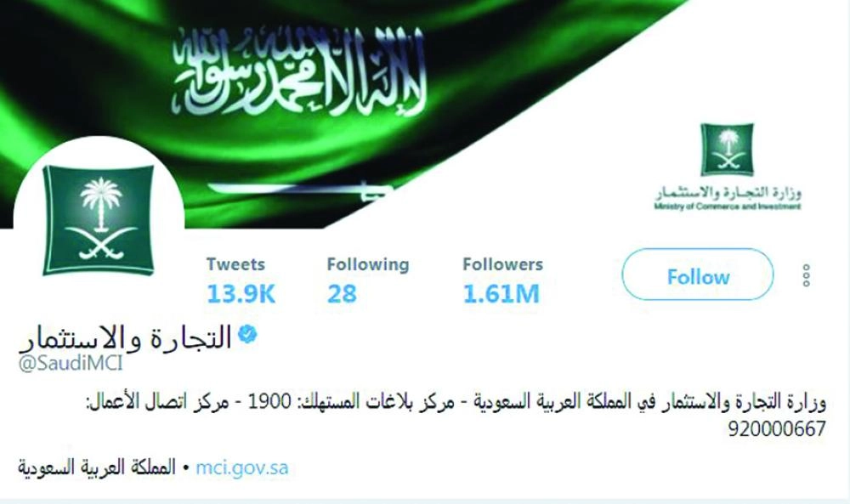Click the Ministry of Commerce logo in banner
Screen dimensions: 850x504
727,150
